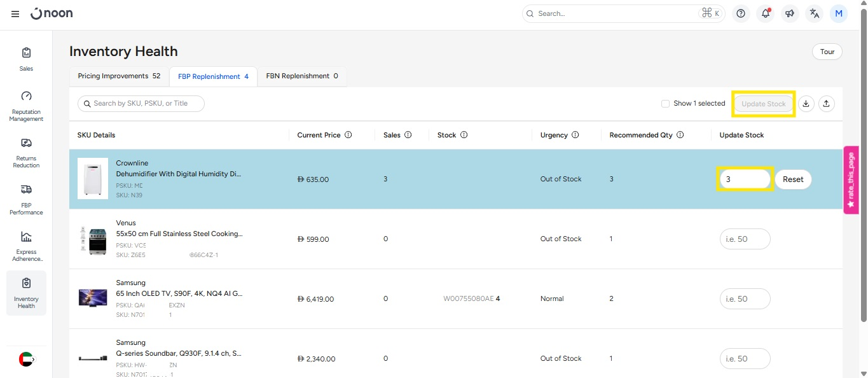Viewport: 868px width, 378px height.
Task: Click the upload icon in the table toolbar
Action: coord(826,104)
